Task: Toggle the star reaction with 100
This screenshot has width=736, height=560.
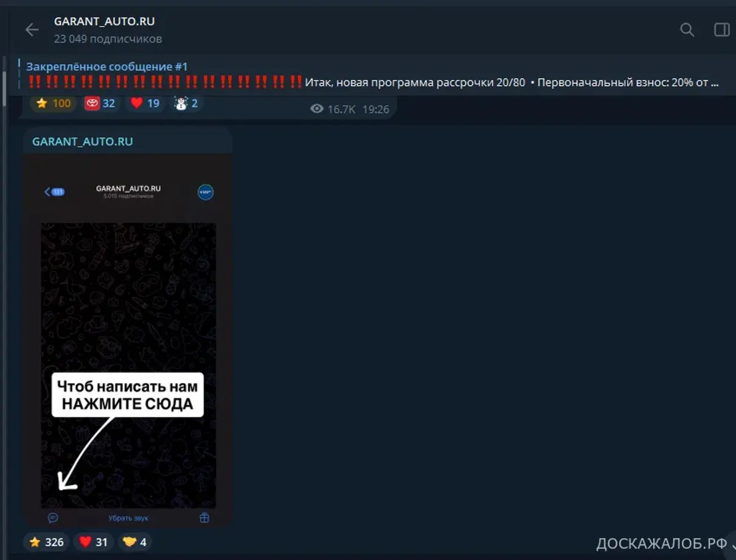Action: tap(54, 103)
